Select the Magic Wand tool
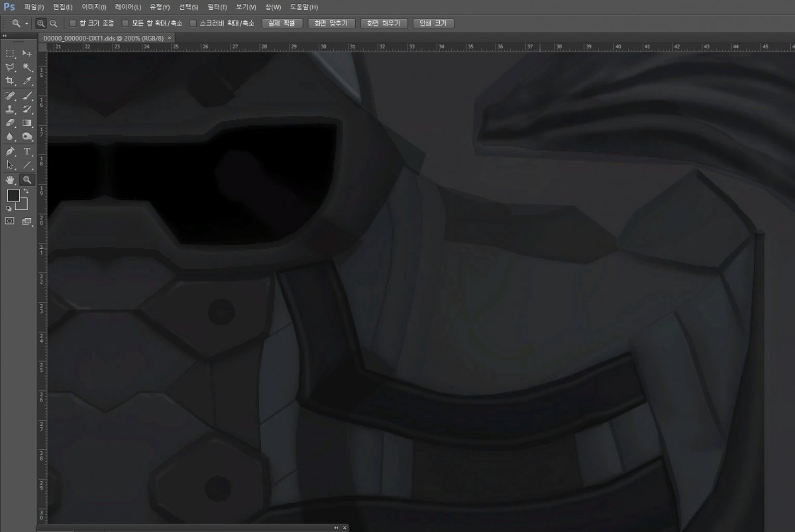Viewport: 795px width, 532px height. (27, 67)
